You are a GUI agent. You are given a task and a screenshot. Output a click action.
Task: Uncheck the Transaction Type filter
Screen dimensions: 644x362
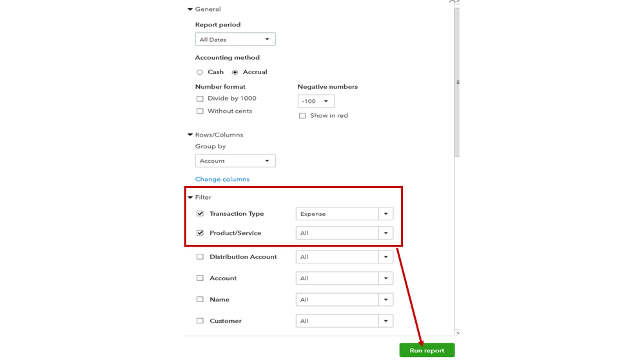200,214
